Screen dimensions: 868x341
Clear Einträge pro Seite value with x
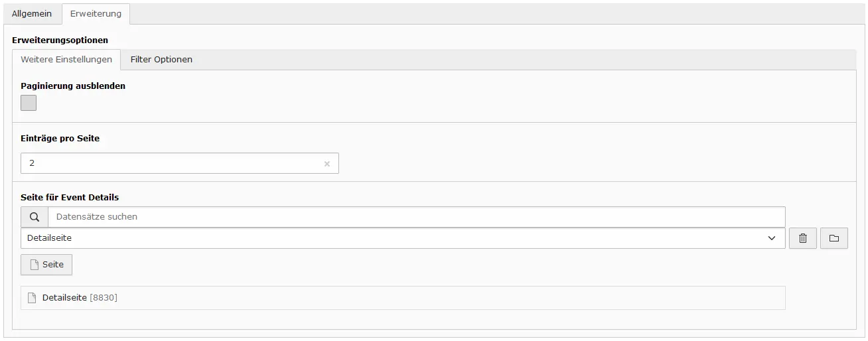(326, 164)
